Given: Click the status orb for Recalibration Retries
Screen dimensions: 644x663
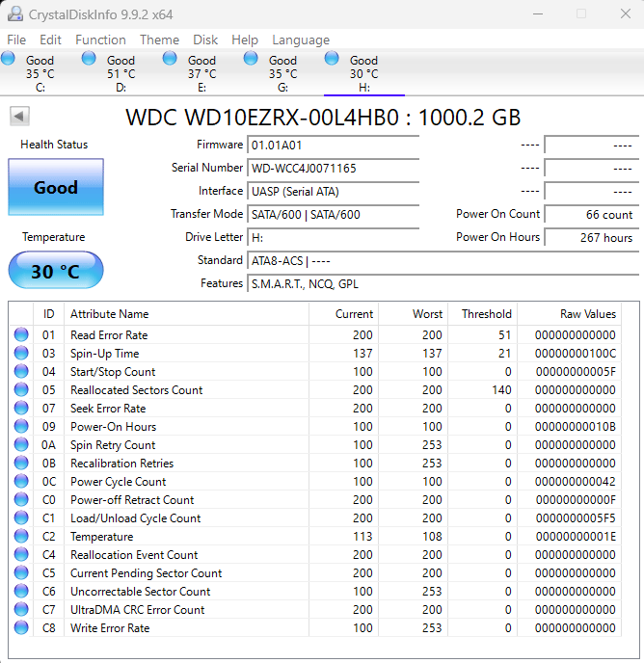Looking at the screenshot, I should pyautogui.click(x=21, y=463).
